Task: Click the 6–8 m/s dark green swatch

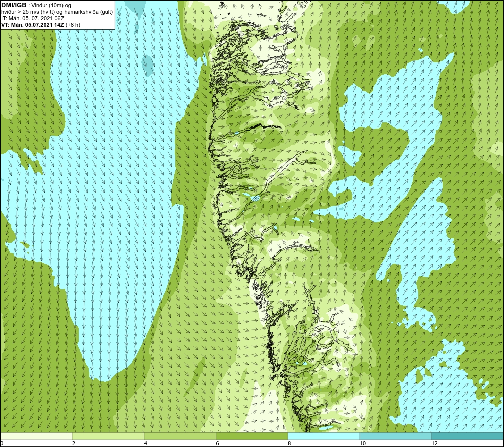Action: [252, 436]
